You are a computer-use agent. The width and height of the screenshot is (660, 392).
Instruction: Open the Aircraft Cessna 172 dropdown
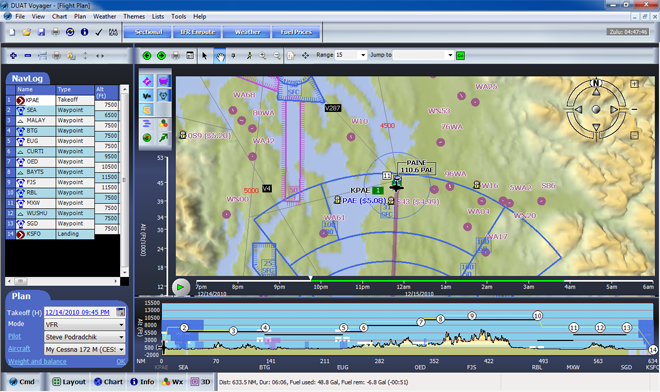coord(121,349)
